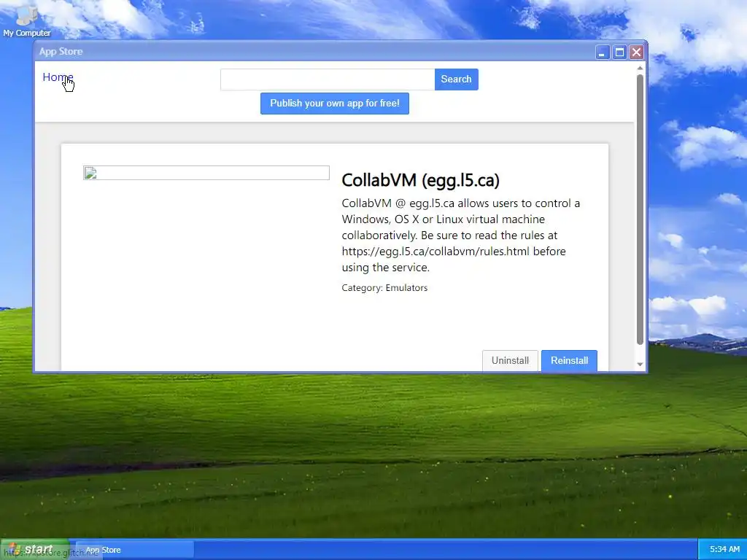Click the Category: Emulators text
Viewport: 747px width, 560px height.
(384, 287)
